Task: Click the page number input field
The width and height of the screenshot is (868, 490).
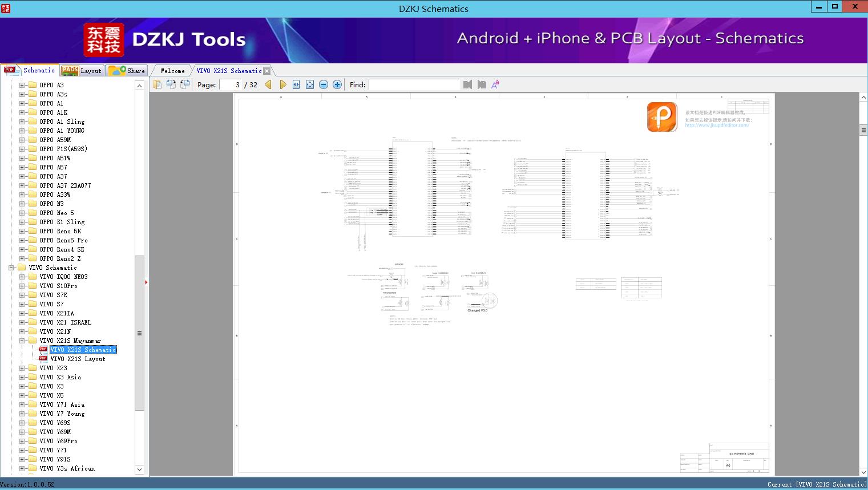Action: (231, 84)
